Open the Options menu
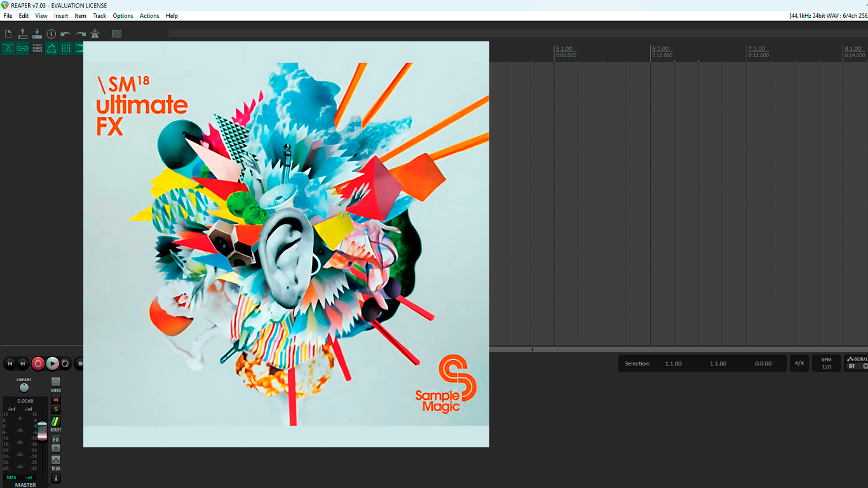 (x=123, y=16)
